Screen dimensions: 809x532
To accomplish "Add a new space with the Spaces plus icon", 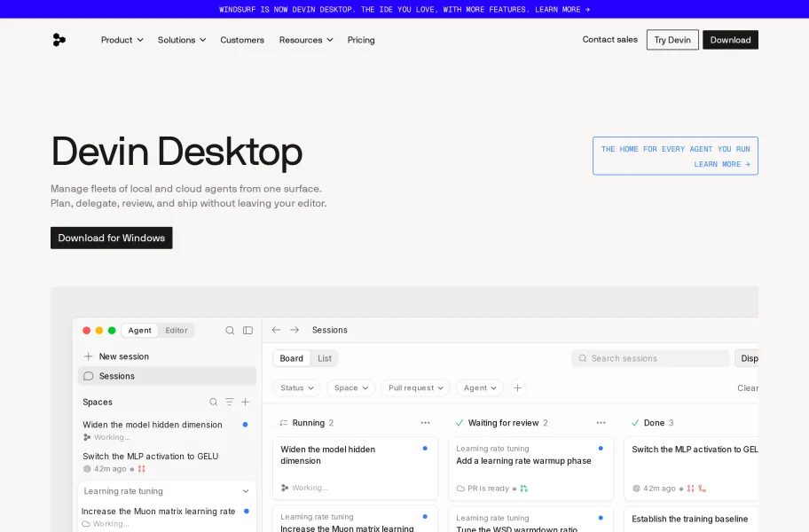I will tap(245, 402).
